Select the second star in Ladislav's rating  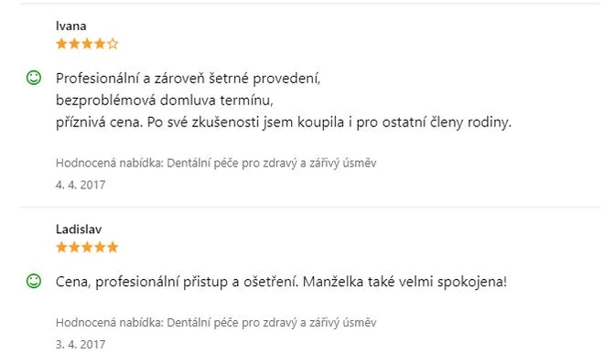74,247
